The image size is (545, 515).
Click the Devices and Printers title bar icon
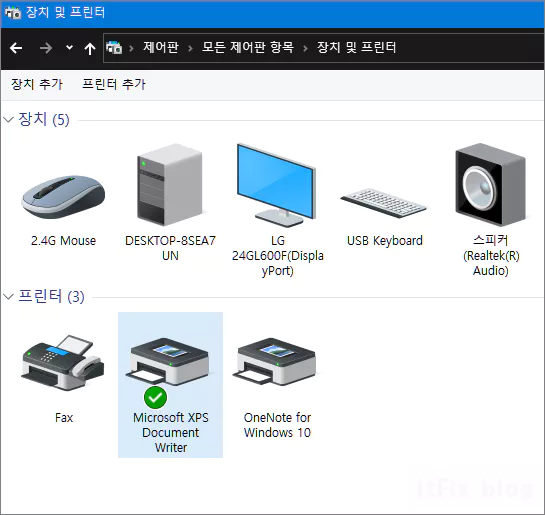point(13,13)
